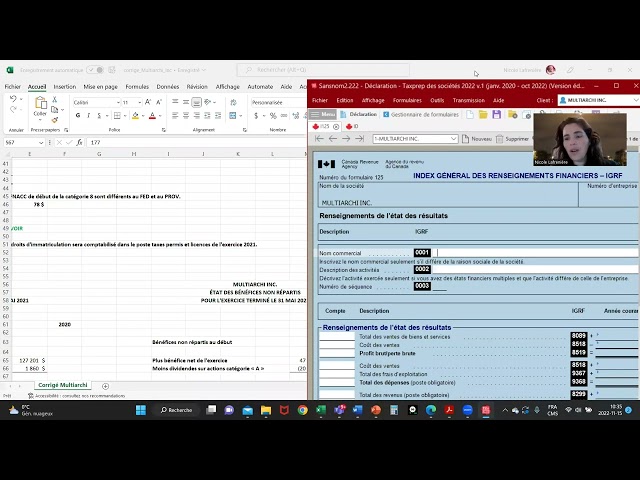Screen dimensions: 640x480
Task: Go to first record arrow in Taxprep
Action: click(319, 139)
